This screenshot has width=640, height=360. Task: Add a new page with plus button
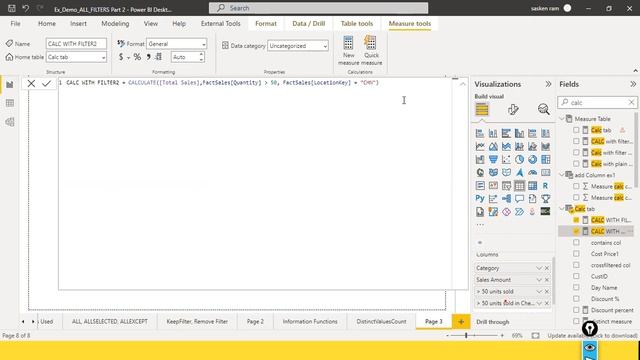[461, 322]
